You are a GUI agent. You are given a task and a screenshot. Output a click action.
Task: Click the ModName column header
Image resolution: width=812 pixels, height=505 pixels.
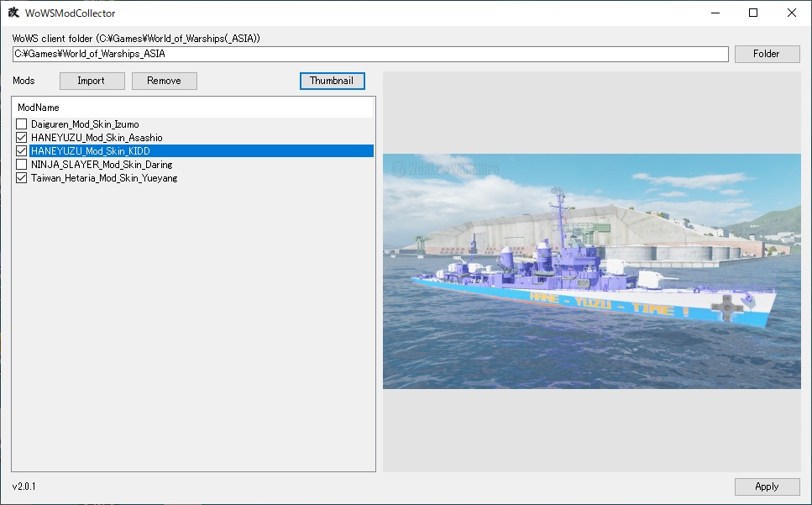tap(192, 108)
